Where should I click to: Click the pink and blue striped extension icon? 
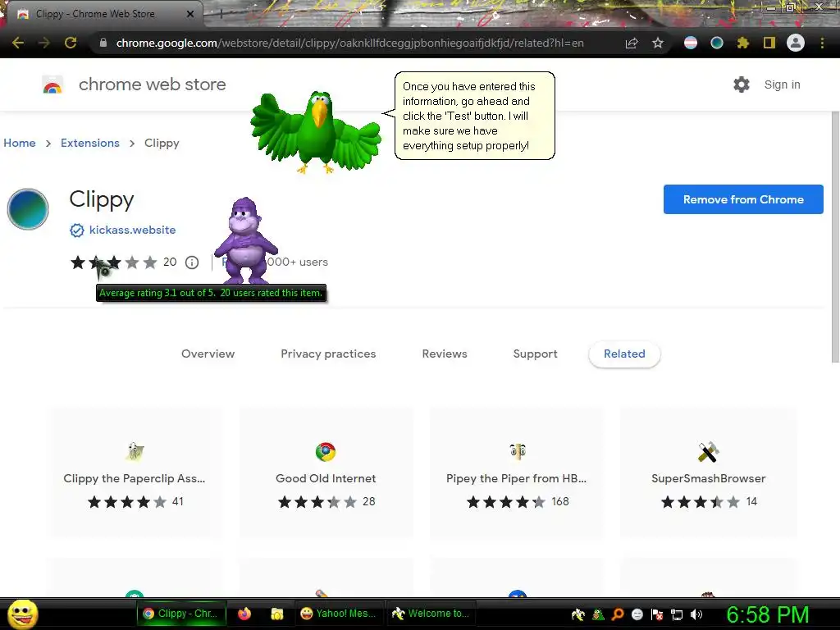pyautogui.click(x=691, y=43)
